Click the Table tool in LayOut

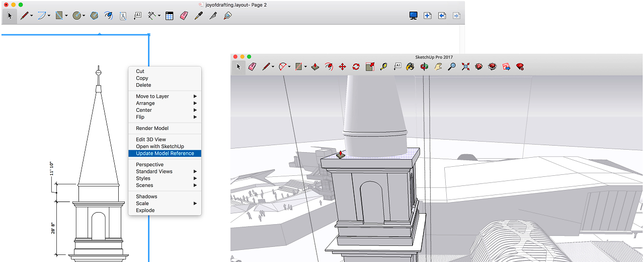(170, 16)
